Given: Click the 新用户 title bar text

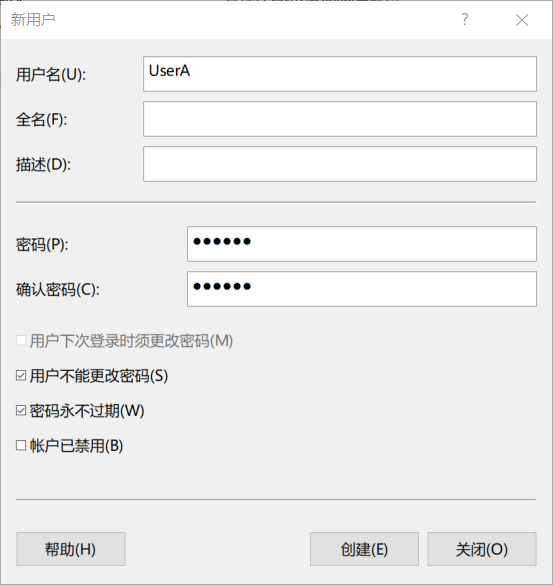Looking at the screenshot, I should pyautogui.click(x=33, y=19).
